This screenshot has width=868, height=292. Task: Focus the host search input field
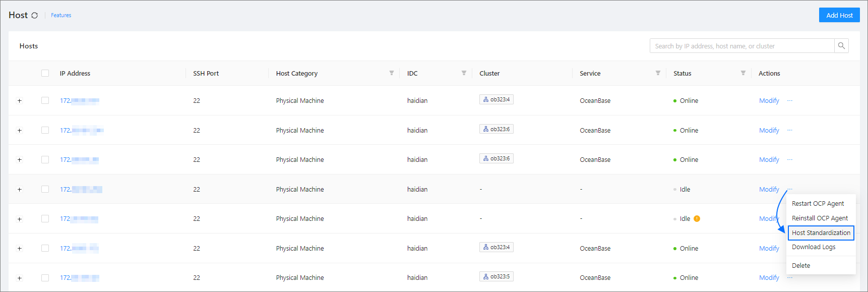741,46
